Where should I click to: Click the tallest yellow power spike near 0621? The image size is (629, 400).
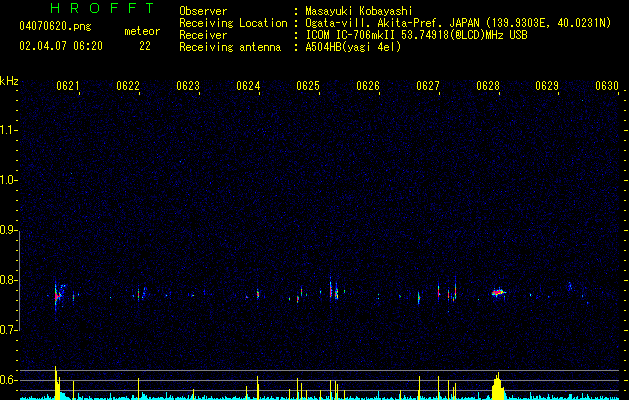56,382
